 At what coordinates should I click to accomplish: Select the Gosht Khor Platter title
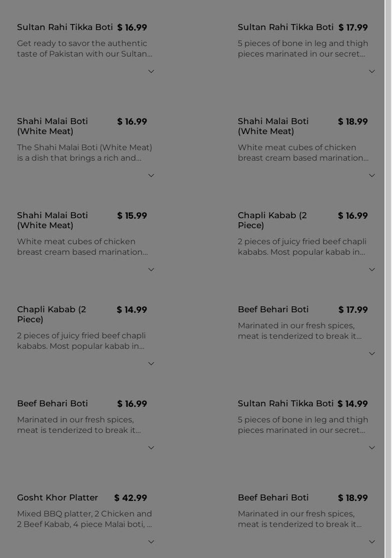58,497
